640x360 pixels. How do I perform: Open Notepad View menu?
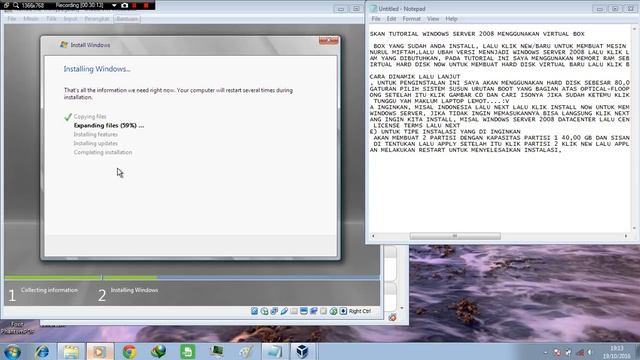click(x=433, y=19)
